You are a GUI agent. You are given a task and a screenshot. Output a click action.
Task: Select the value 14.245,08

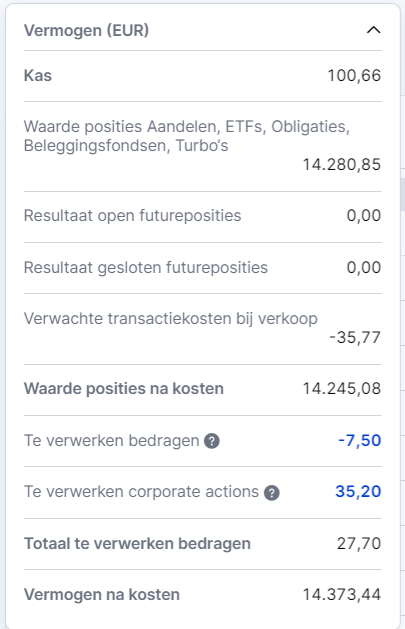342,388
